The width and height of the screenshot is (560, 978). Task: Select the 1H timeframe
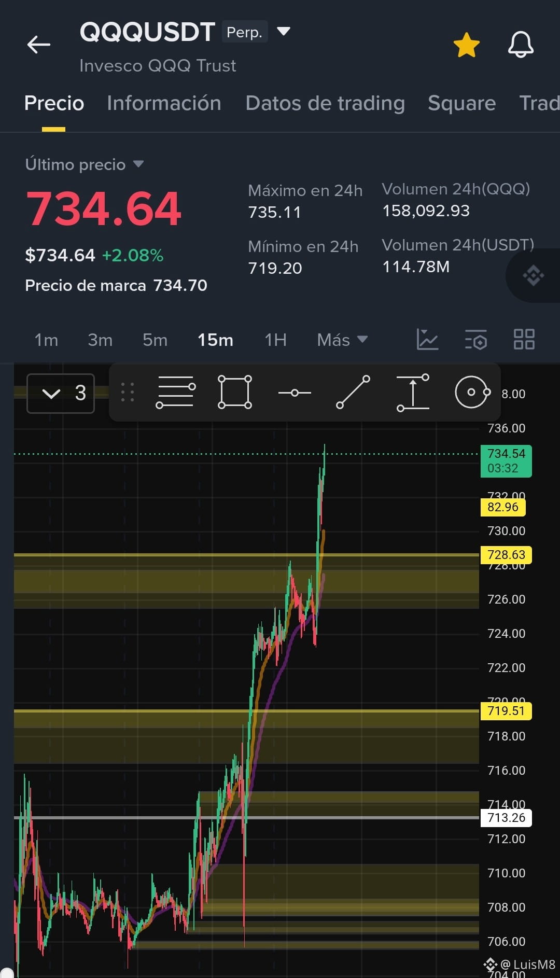tap(275, 340)
